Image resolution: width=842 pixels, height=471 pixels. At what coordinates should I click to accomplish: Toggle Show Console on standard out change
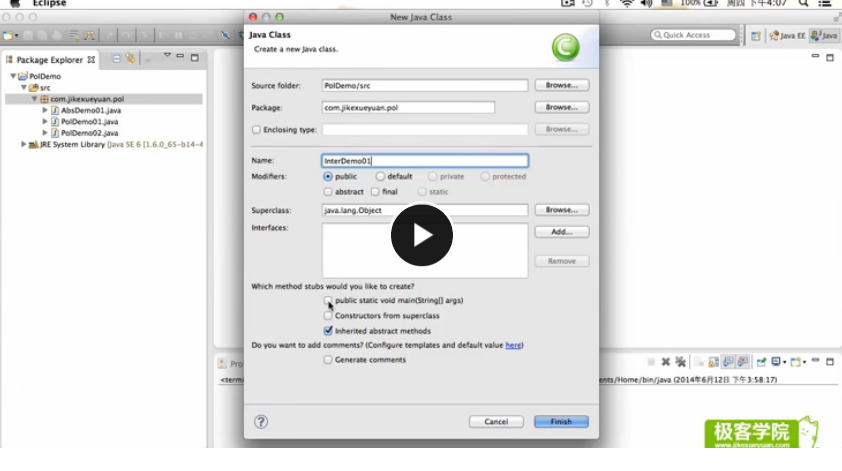click(x=728, y=362)
